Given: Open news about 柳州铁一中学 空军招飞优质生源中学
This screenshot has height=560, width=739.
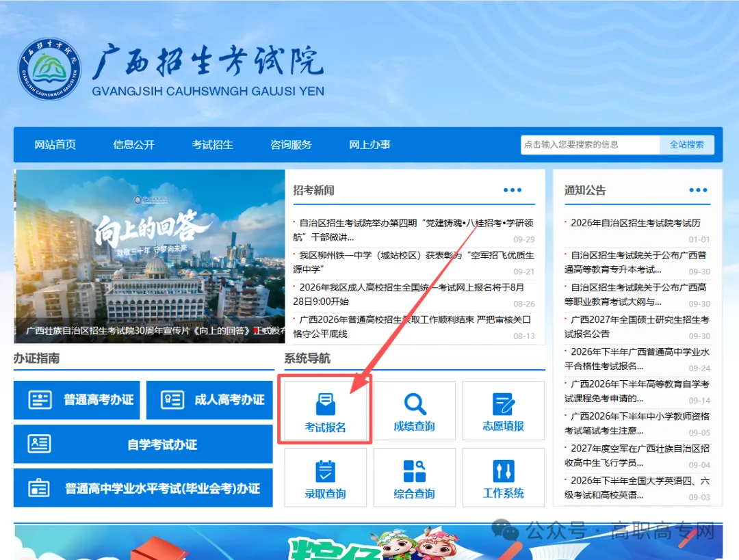Looking at the screenshot, I should (x=413, y=263).
